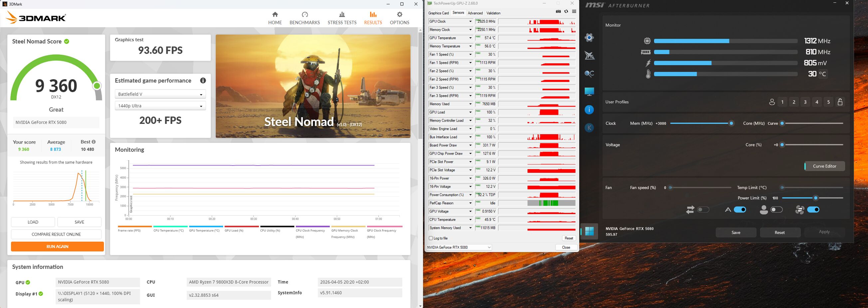Open the 1440p Ultra resolution dropdown
The width and height of the screenshot is (868, 308).
[x=160, y=106]
